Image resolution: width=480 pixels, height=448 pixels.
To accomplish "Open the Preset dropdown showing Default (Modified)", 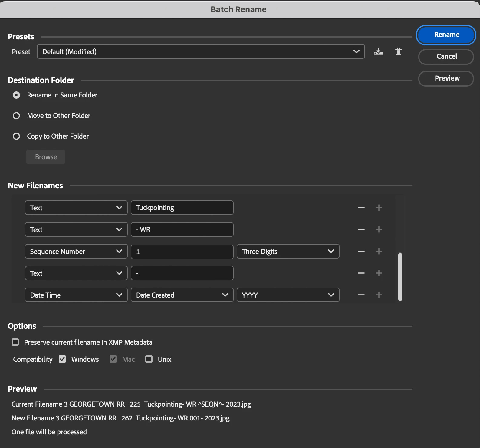I will click(x=201, y=51).
